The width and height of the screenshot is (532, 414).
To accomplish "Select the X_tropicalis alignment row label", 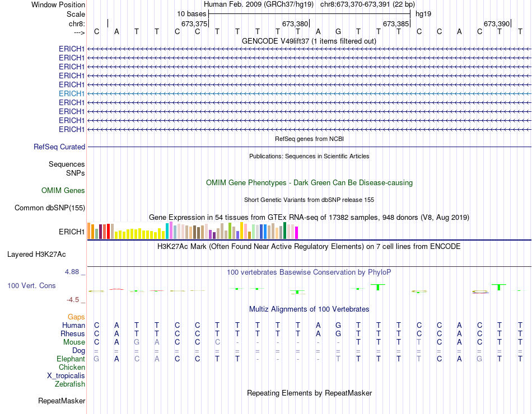I will pos(66,376).
